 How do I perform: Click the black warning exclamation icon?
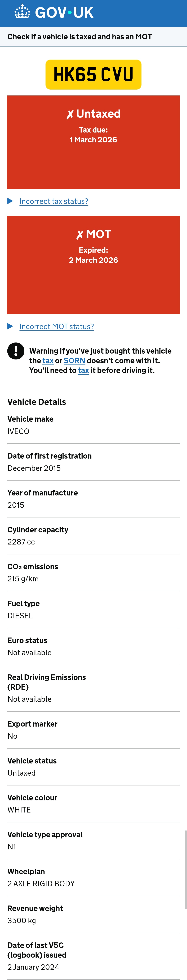click(16, 351)
